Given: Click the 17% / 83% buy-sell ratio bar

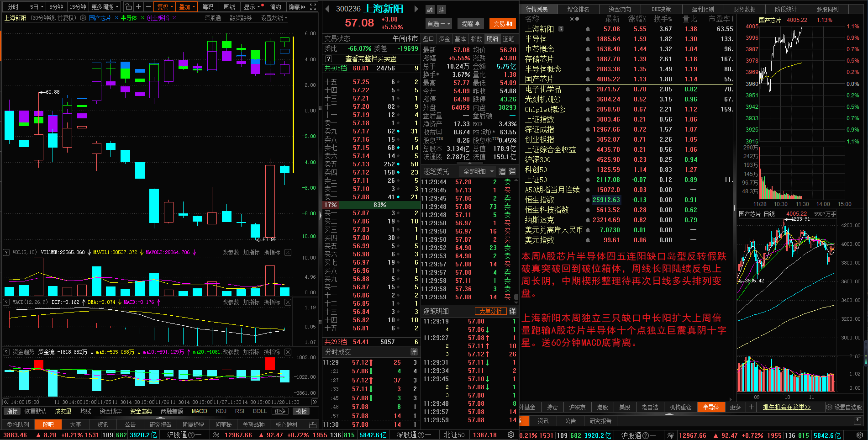Looking at the screenshot, I should click(x=370, y=205).
